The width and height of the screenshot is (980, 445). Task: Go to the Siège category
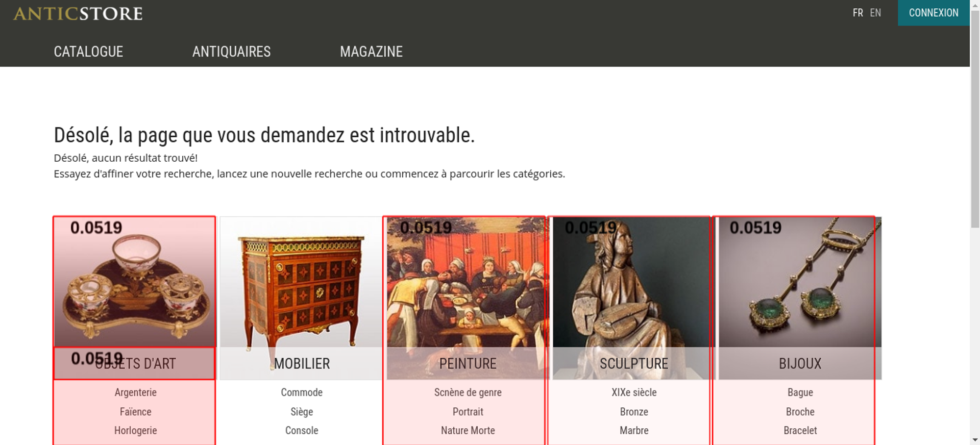[302, 412]
